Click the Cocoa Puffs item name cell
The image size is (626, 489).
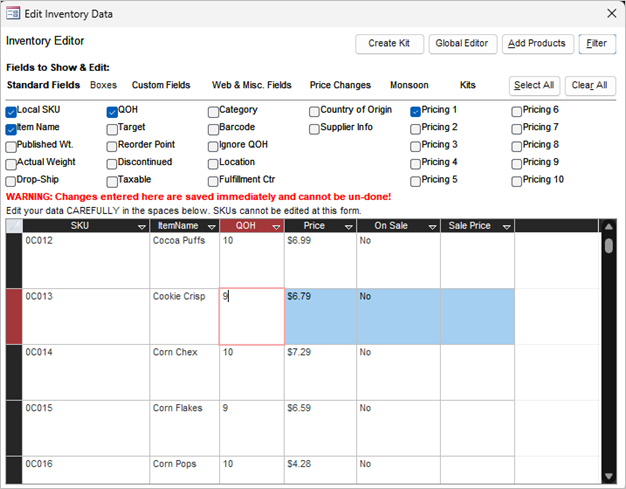184,260
